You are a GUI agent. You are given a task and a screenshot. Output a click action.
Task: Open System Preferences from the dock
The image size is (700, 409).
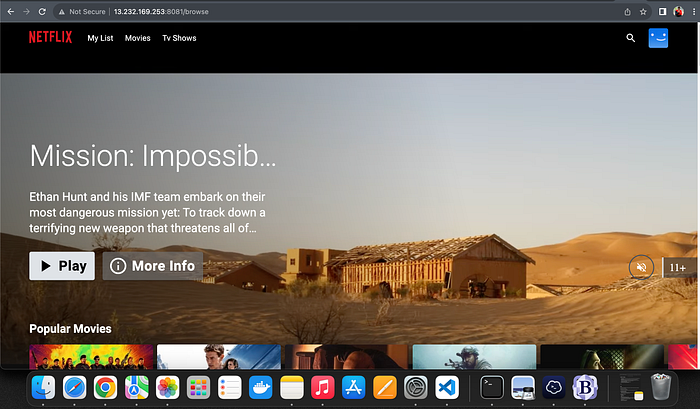click(x=416, y=387)
